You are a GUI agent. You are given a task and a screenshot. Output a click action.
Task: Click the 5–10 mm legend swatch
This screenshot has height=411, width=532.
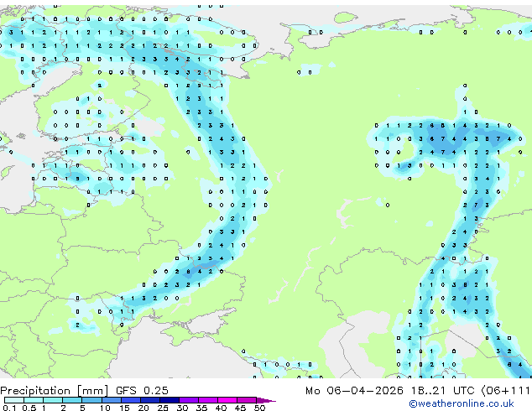coord(91,400)
